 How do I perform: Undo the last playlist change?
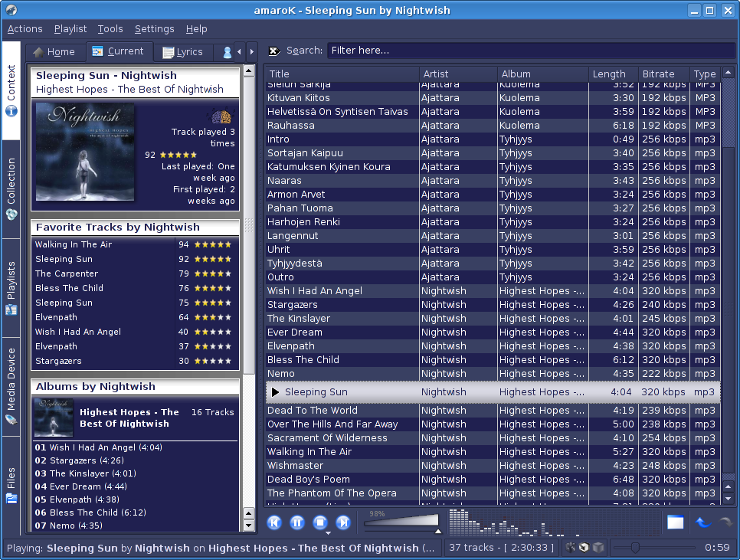(703, 522)
